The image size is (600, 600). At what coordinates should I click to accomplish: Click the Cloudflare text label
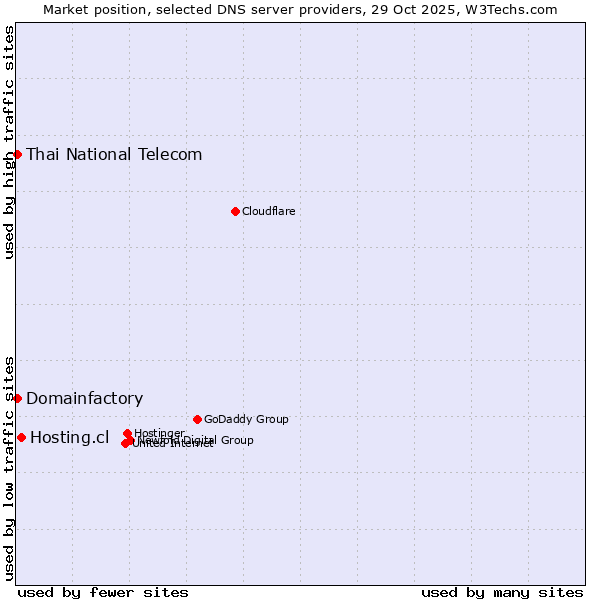click(x=268, y=211)
